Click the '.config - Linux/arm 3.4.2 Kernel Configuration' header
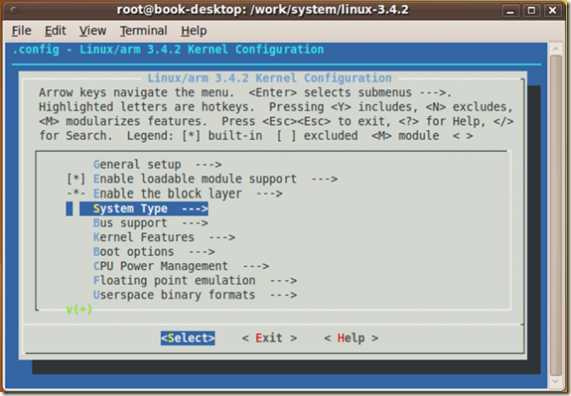571x396 pixels. (x=168, y=50)
